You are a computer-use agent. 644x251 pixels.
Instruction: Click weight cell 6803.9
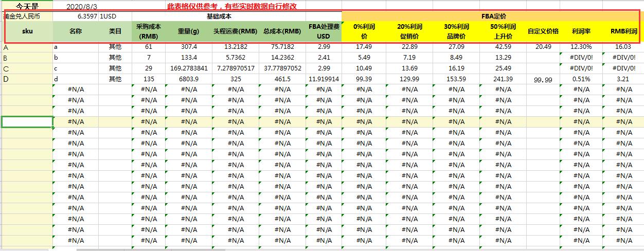point(188,79)
